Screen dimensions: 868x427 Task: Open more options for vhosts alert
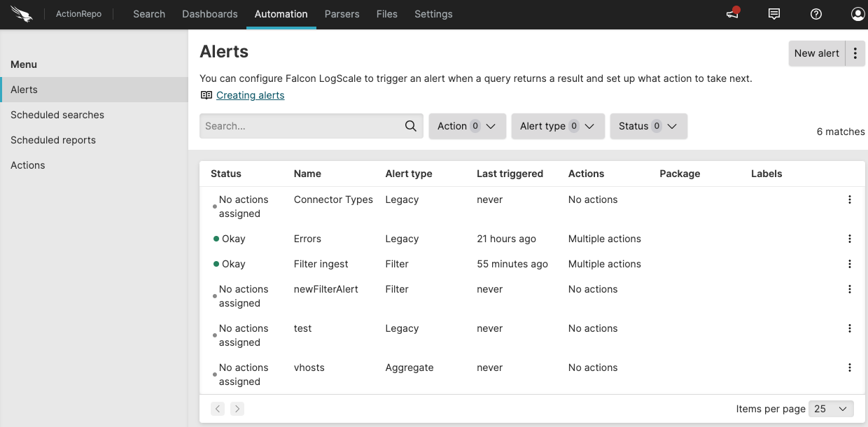coord(850,367)
